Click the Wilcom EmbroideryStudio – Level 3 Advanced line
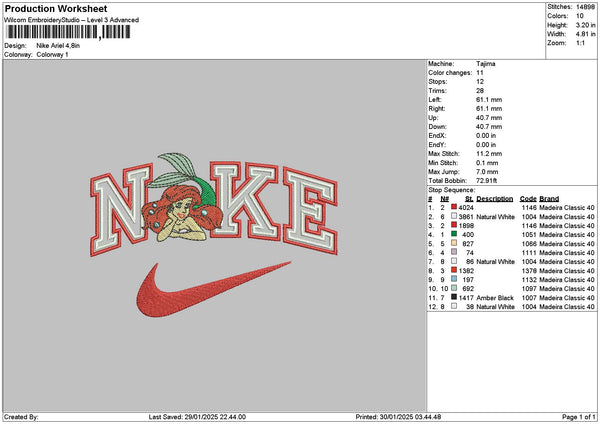600x424 pixels. tap(71, 20)
